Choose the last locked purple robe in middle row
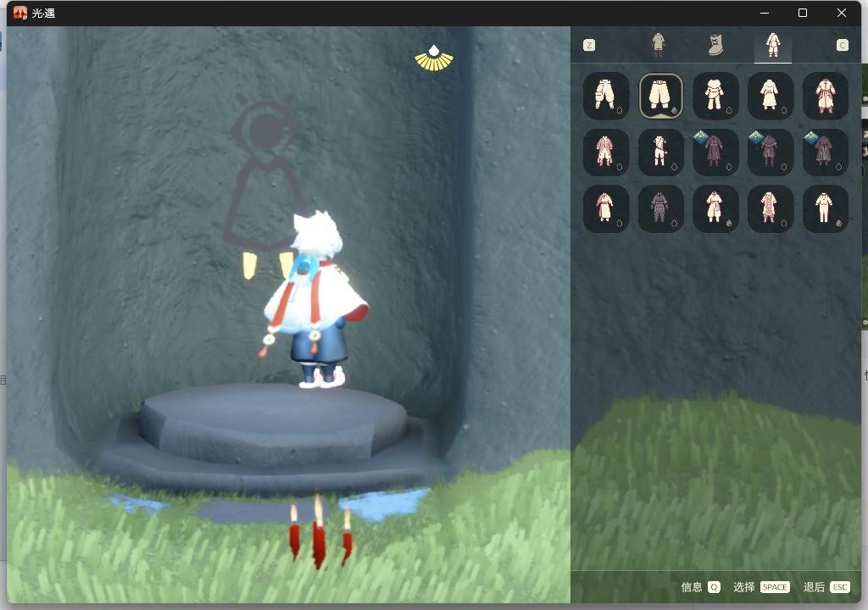This screenshot has width=868, height=610. point(826,152)
